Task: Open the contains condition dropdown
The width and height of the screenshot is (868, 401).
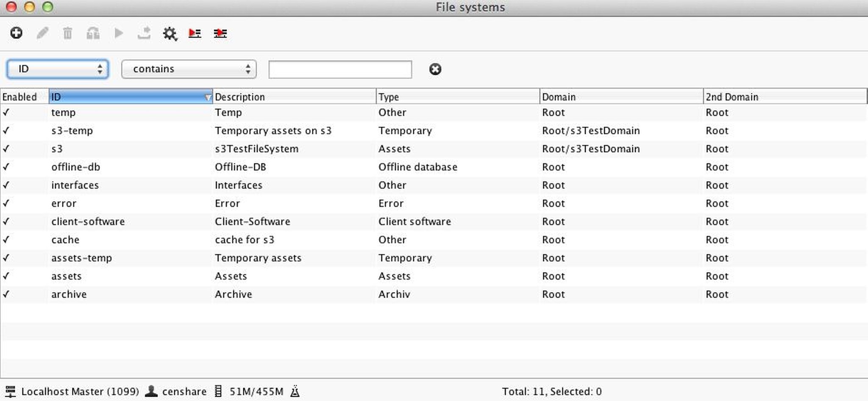Action: [x=189, y=69]
